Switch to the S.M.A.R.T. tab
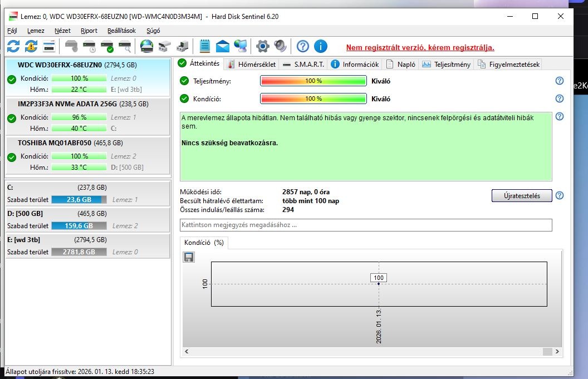 [303, 65]
